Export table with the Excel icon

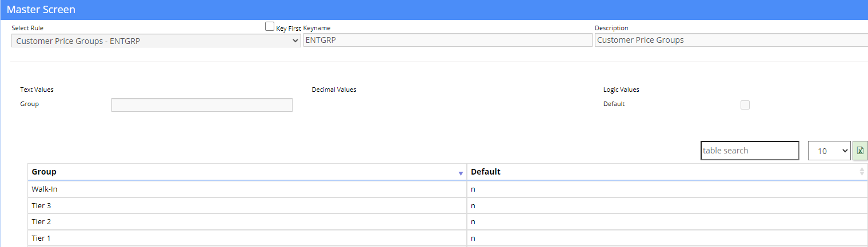coord(860,151)
